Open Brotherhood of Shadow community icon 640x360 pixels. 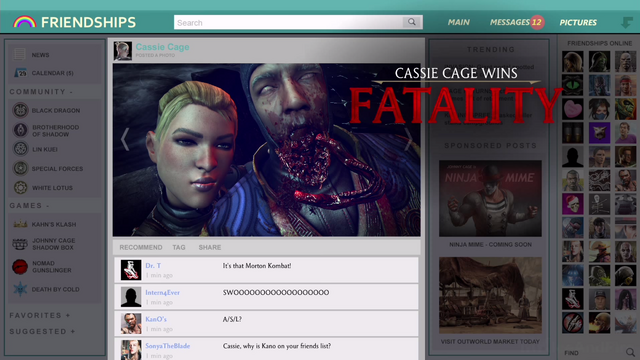[20, 130]
